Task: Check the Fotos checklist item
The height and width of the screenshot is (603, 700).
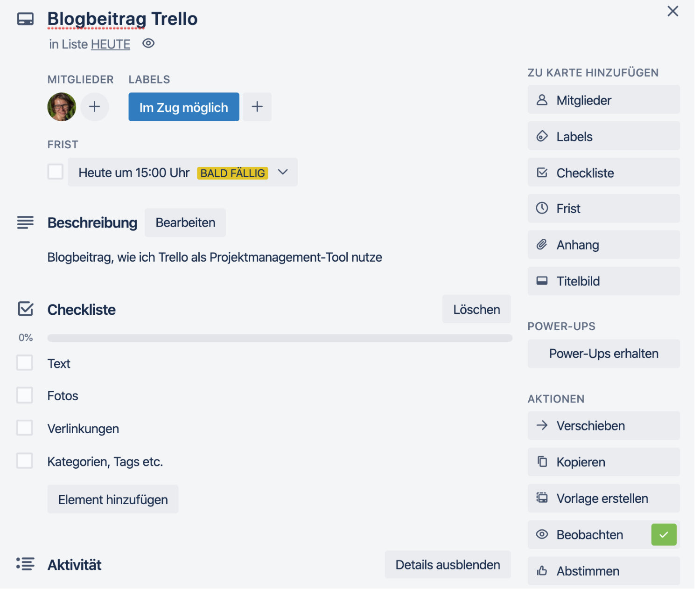Action: tap(25, 395)
